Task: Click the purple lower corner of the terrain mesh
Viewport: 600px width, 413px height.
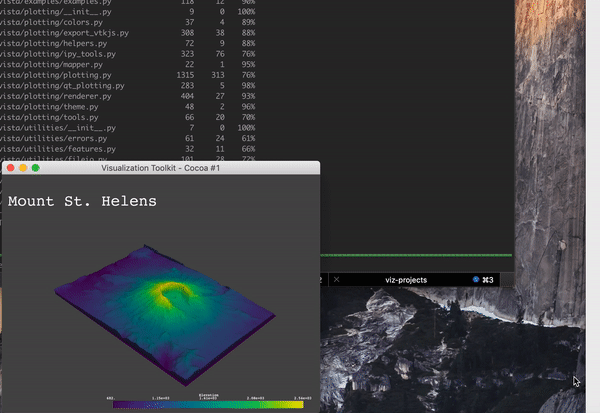Action: (187, 381)
